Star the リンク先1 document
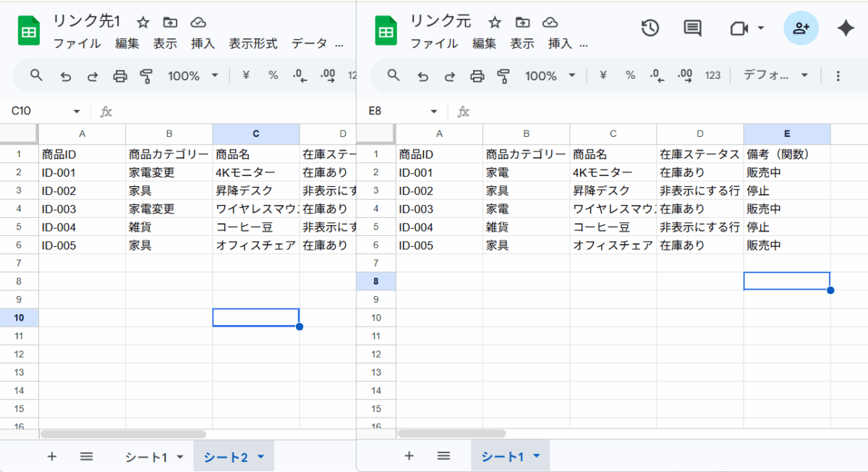Image resolution: width=868 pixels, height=472 pixels. pyautogui.click(x=143, y=22)
